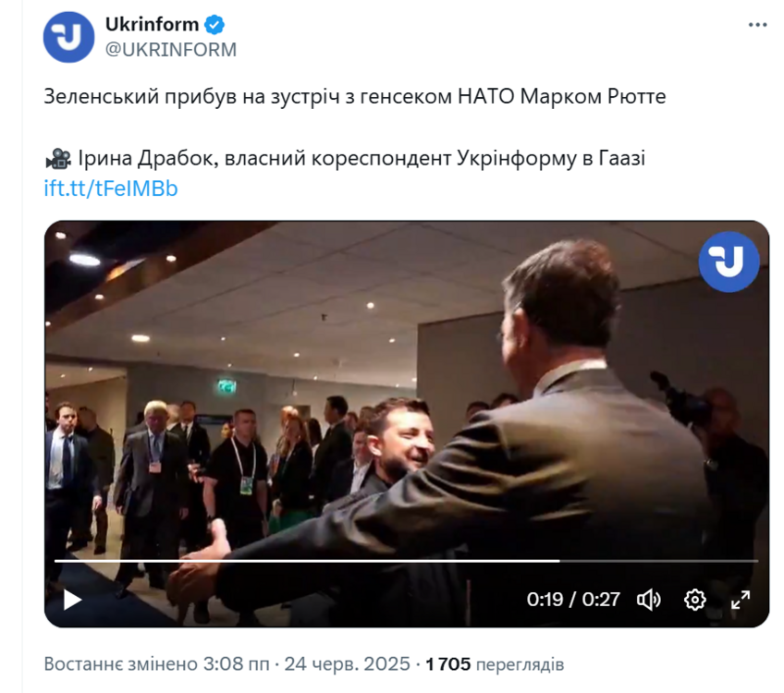Open video settings gear icon
The height and width of the screenshot is (693, 784).
[x=694, y=600]
